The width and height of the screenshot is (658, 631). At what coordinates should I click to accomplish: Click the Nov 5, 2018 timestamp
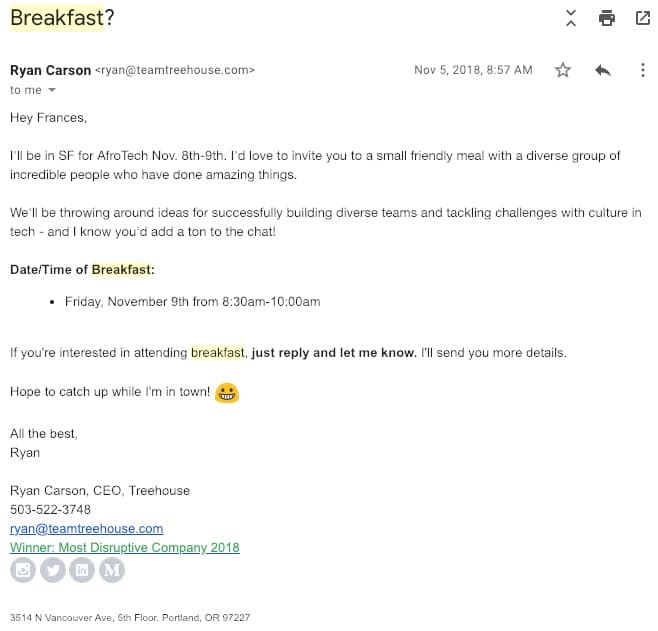(473, 70)
